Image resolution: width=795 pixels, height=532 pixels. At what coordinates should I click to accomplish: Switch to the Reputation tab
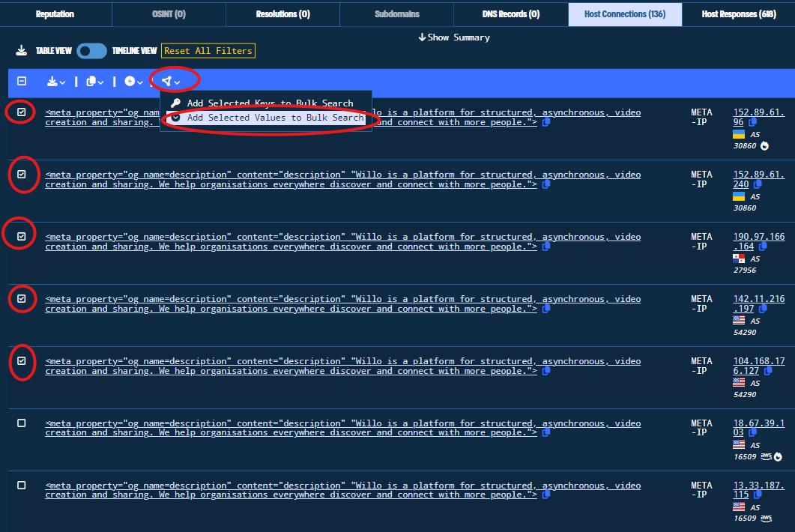point(55,14)
